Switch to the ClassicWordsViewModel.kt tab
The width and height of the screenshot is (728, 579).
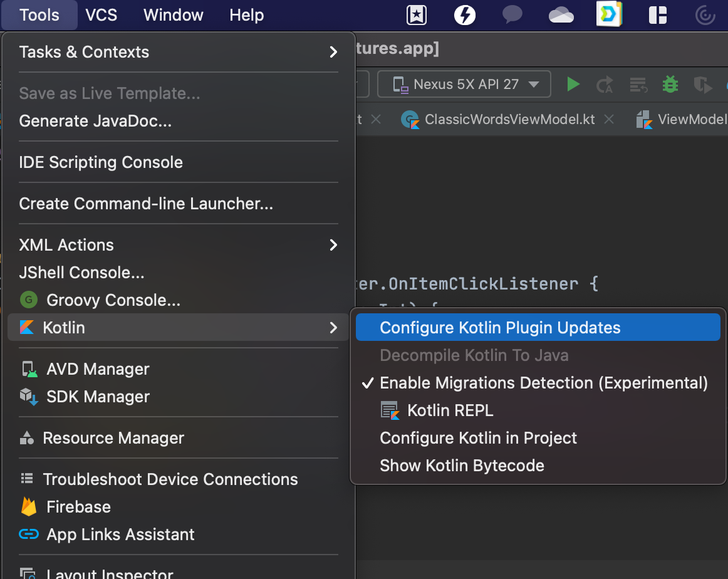509,119
